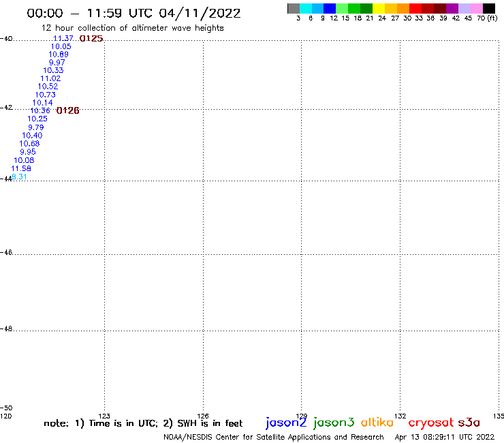
Task: Click the 10.33 wave height reading
Action: tap(53, 70)
